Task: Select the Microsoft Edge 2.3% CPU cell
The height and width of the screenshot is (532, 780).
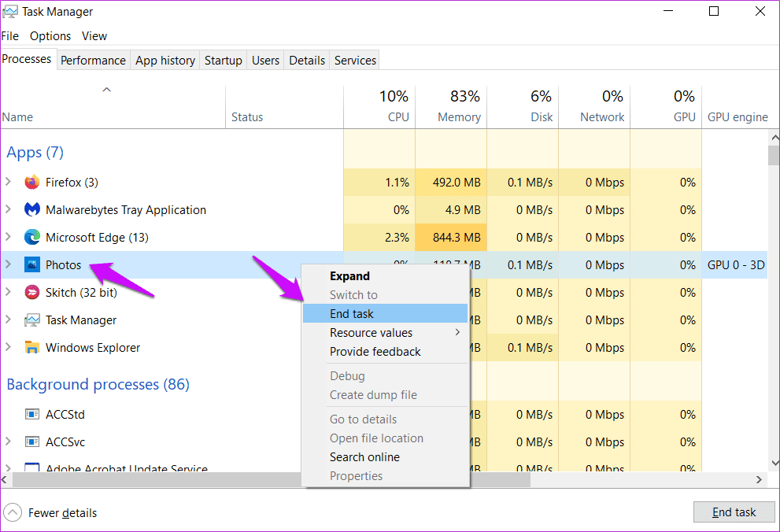Action: point(379,237)
